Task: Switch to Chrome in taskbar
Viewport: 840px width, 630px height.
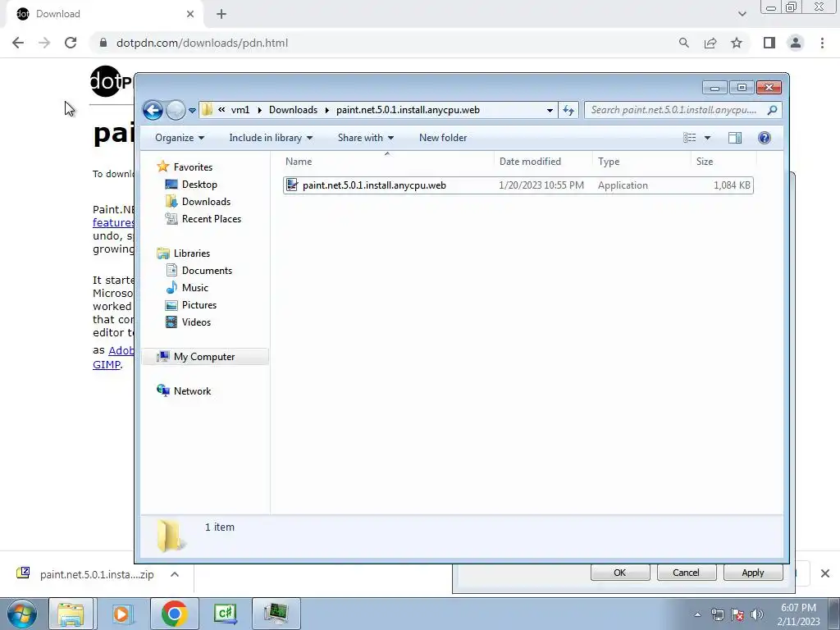Action: 174,614
